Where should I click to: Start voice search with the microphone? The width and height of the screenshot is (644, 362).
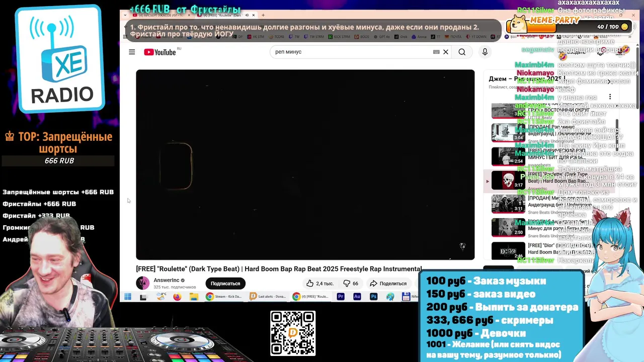[x=485, y=52]
